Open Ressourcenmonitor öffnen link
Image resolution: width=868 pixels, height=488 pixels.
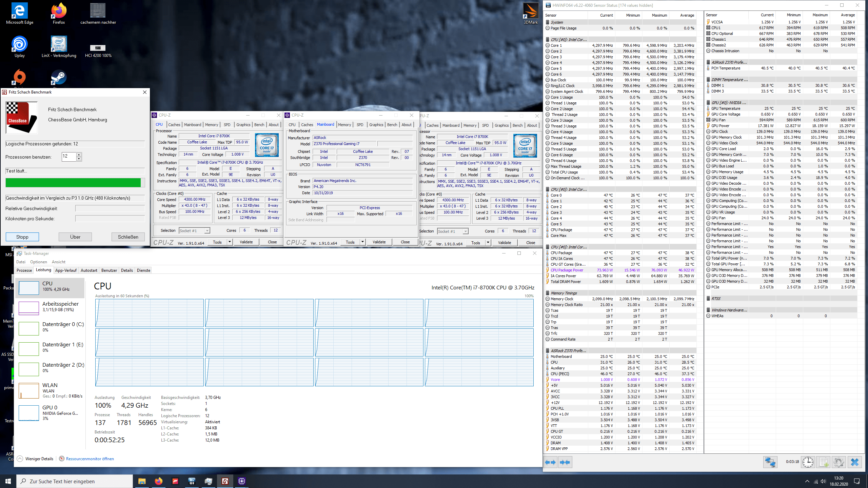pos(90,459)
